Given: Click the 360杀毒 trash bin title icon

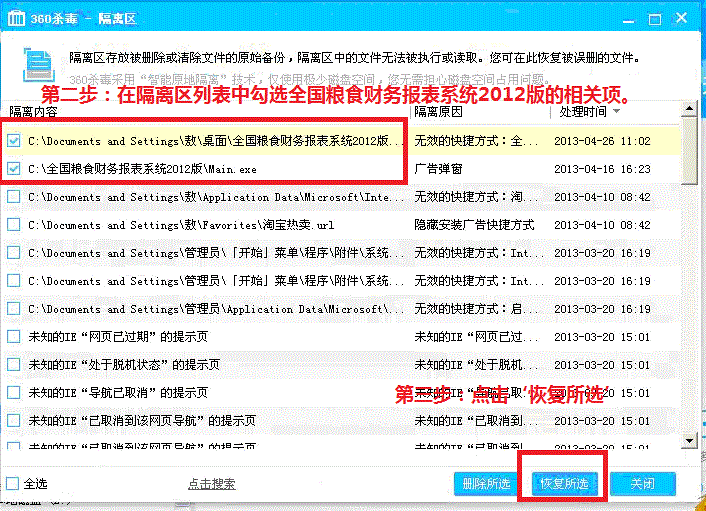Looking at the screenshot, I should click(x=17, y=18).
